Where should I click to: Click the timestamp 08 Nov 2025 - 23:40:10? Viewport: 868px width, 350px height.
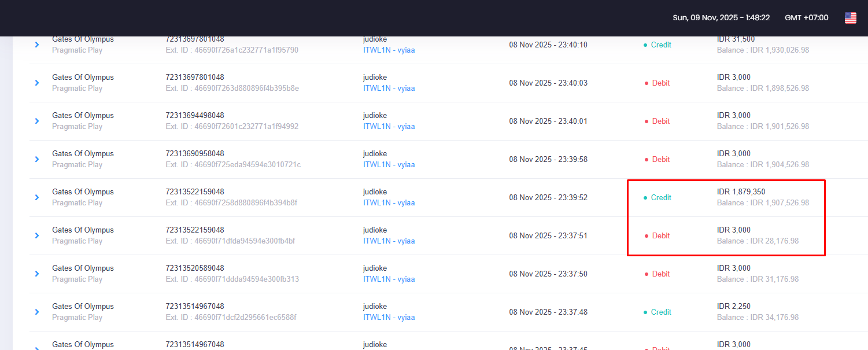point(548,45)
